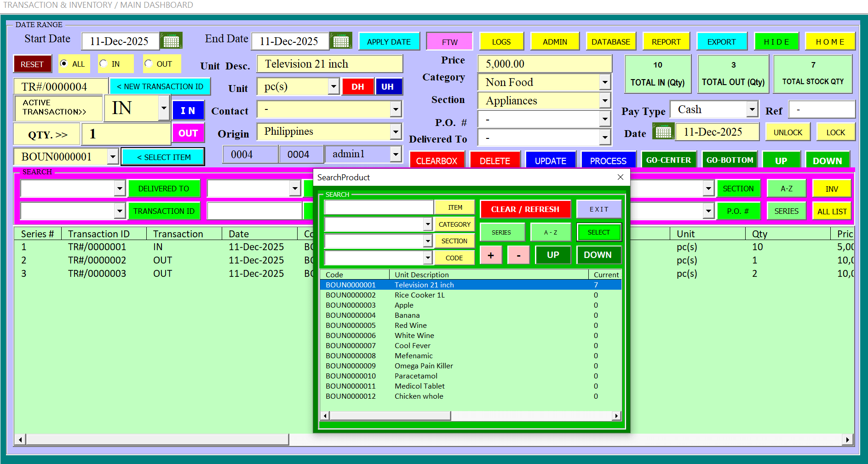The width and height of the screenshot is (868, 464).
Task: Select the Banana row in product list
Action: [471, 315]
